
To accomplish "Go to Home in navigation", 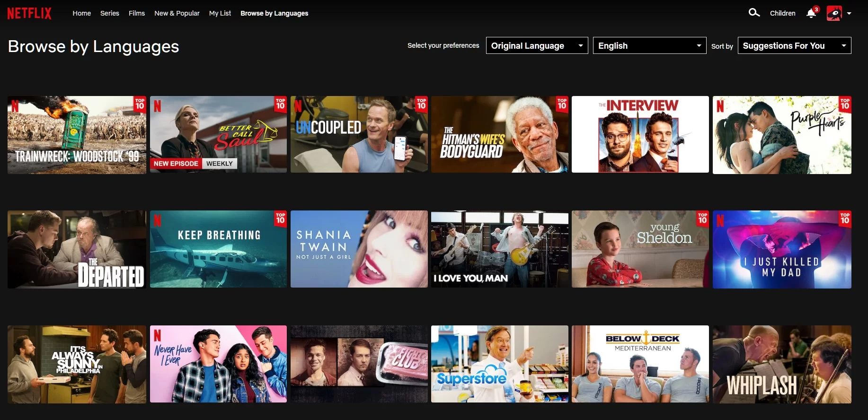I will point(81,13).
